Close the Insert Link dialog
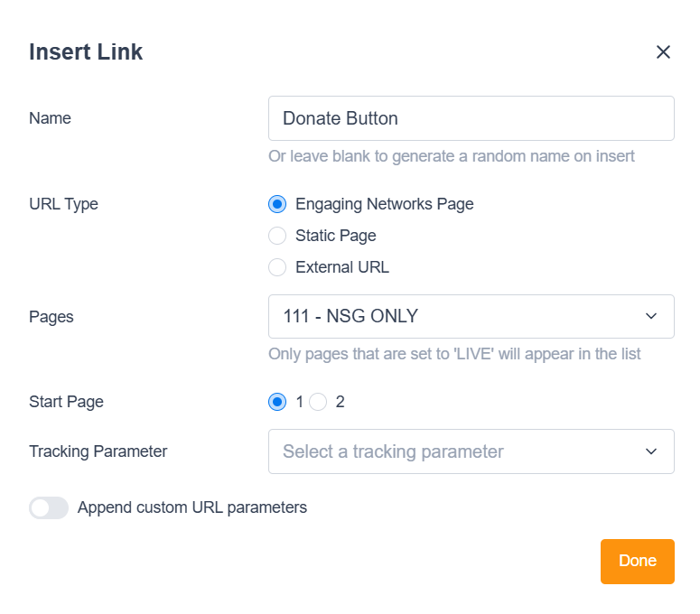The width and height of the screenshot is (700, 614). coord(663,52)
